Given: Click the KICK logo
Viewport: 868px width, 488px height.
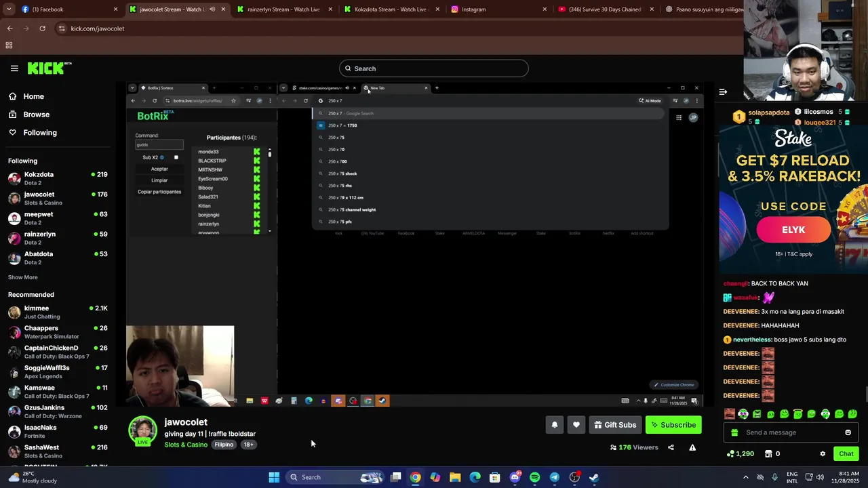Looking at the screenshot, I should coord(50,68).
